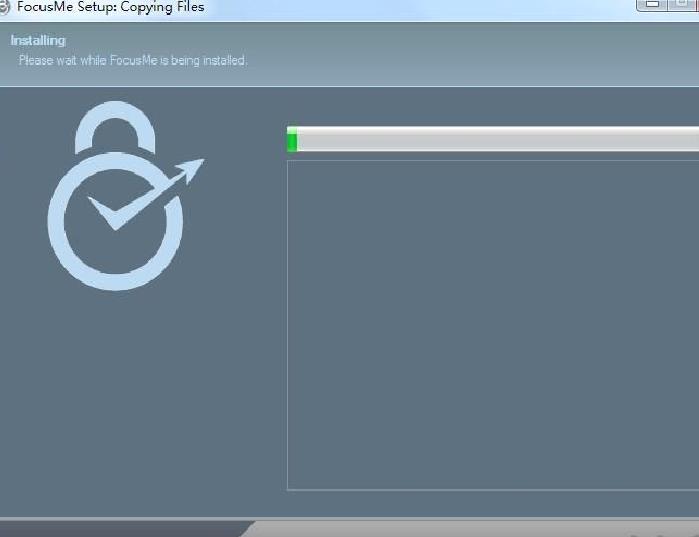Click the installation details log box

pyautogui.click(x=493, y=325)
